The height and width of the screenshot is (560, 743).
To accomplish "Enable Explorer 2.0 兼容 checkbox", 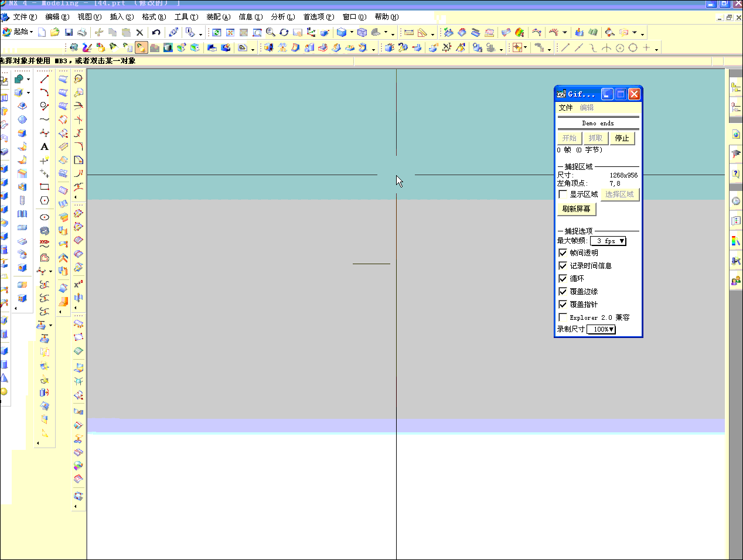I will [563, 317].
